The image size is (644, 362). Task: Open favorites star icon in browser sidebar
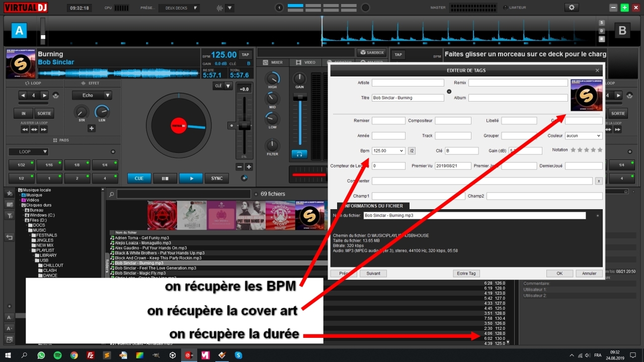click(x=9, y=194)
